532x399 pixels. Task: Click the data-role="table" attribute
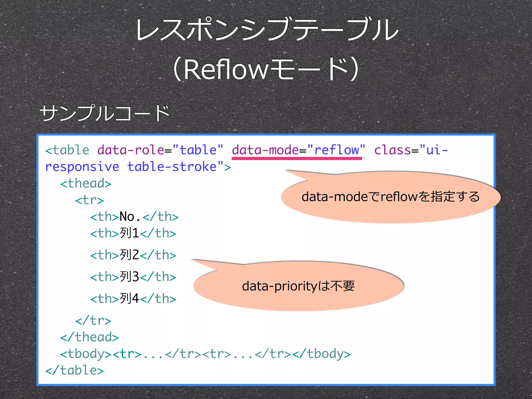160,150
